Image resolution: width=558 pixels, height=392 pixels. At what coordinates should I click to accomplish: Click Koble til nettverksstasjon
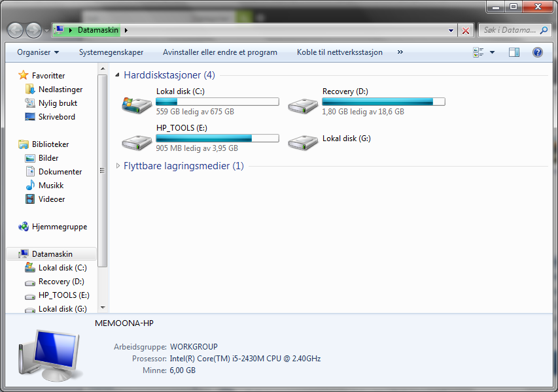tap(340, 52)
